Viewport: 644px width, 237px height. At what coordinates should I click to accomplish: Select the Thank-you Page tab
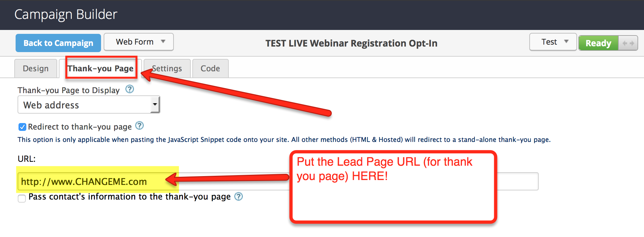(100, 68)
